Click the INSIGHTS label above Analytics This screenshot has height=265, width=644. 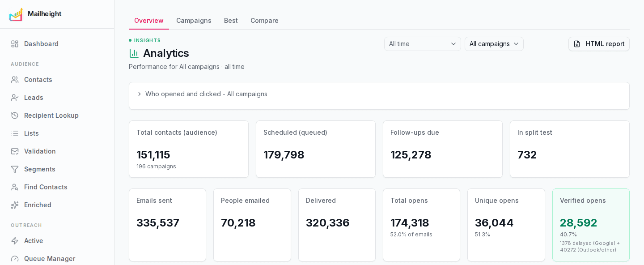148,40
